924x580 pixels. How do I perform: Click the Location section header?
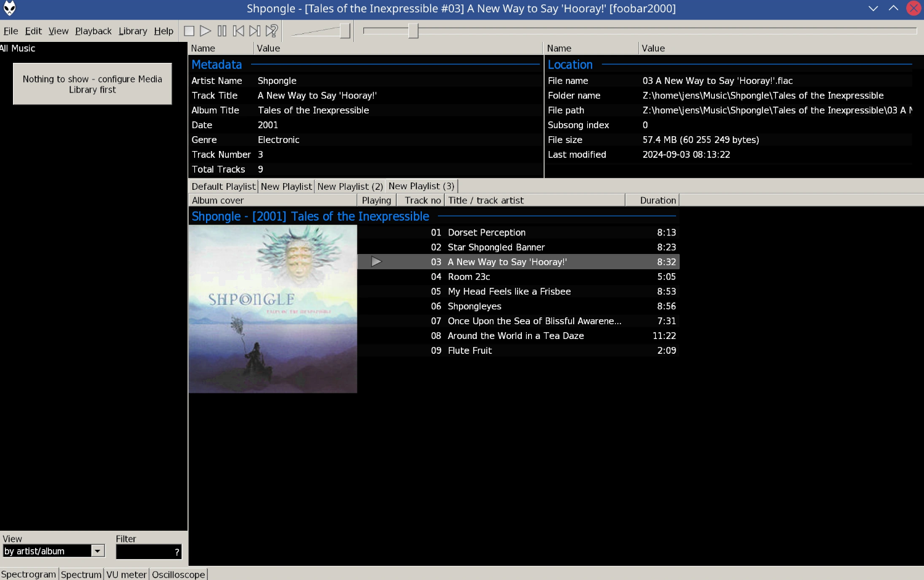(570, 65)
